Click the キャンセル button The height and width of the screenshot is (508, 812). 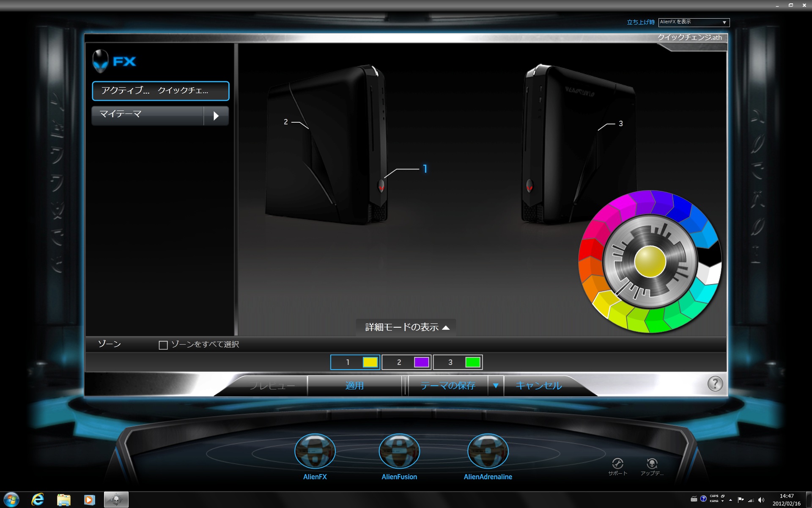pos(538,386)
